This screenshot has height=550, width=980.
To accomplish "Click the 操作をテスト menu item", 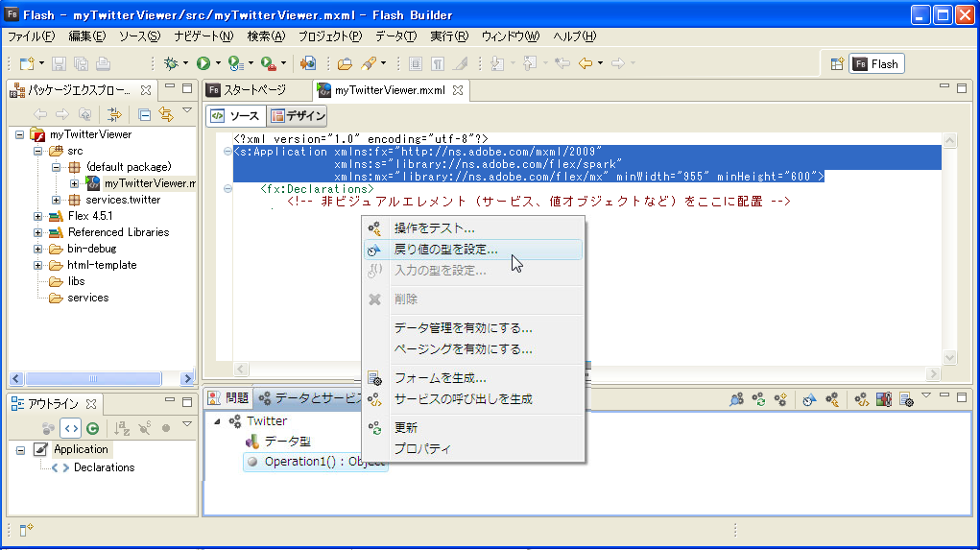I will 473,228.
